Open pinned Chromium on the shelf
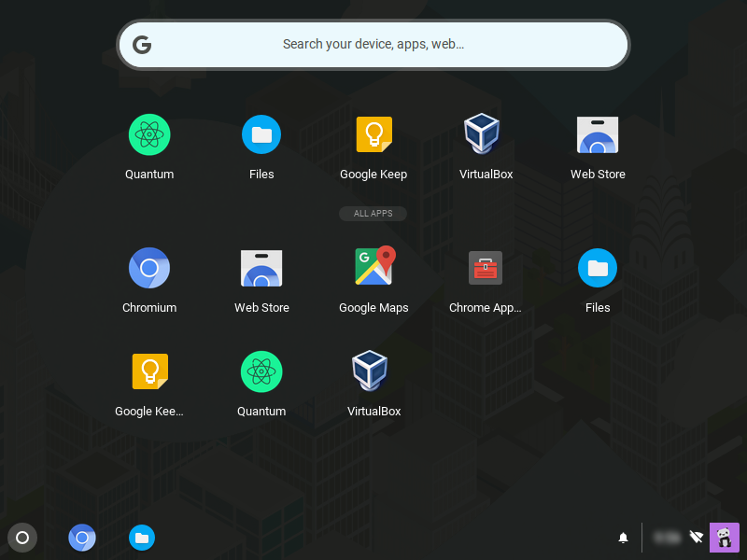747x560 pixels. [82, 538]
